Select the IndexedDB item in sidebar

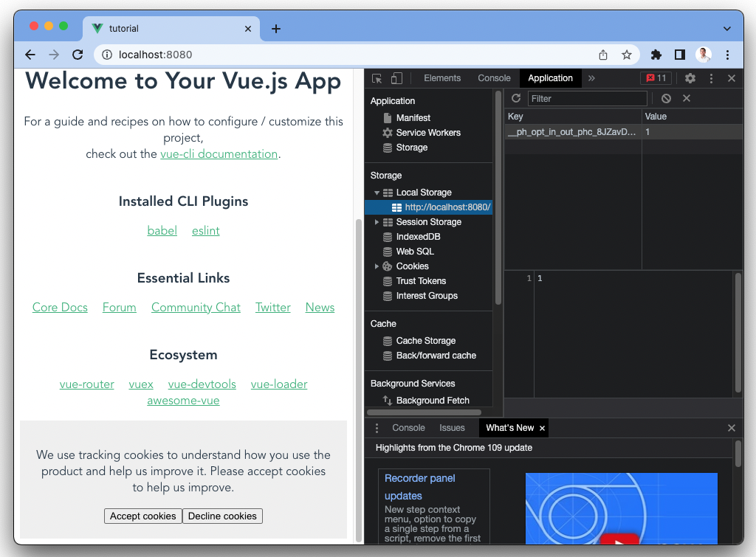coord(418,237)
